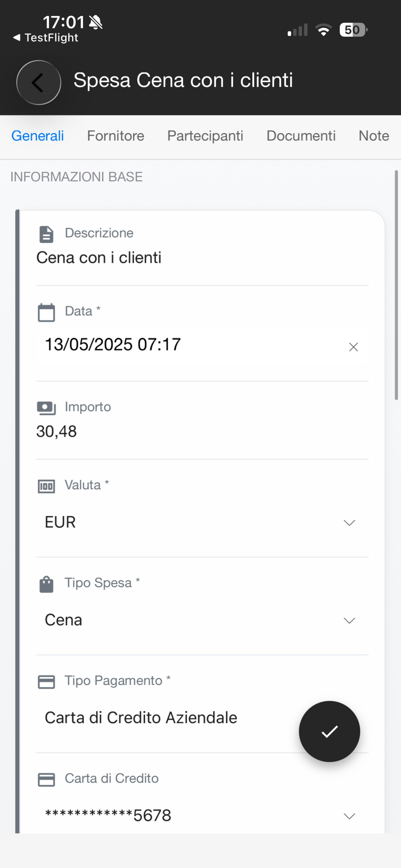Click the Tipo Spesa shopping bag icon
Viewport: 401px width, 868px height.
tap(47, 584)
